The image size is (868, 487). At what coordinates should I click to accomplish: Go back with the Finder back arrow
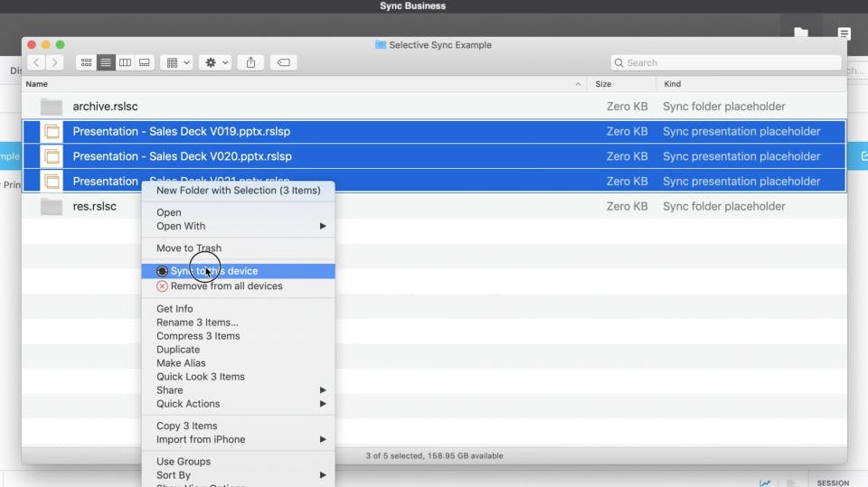(x=36, y=62)
